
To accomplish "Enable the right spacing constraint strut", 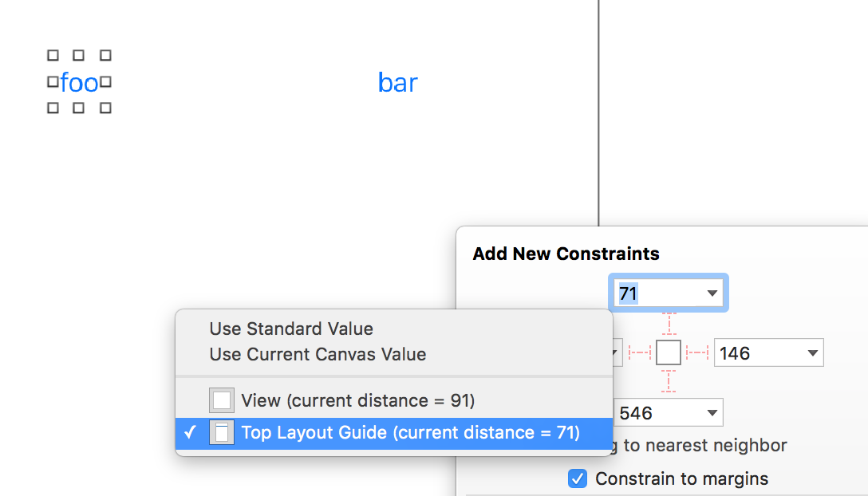I will (x=697, y=352).
